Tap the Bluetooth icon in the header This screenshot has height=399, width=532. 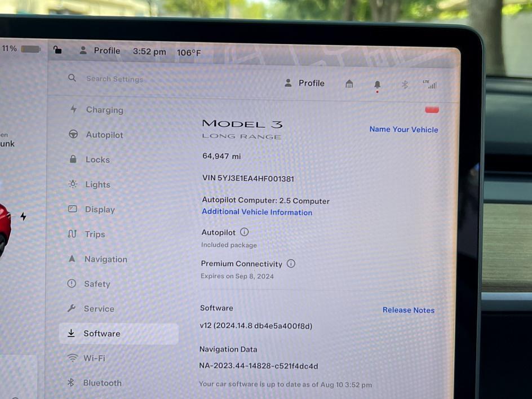405,85
